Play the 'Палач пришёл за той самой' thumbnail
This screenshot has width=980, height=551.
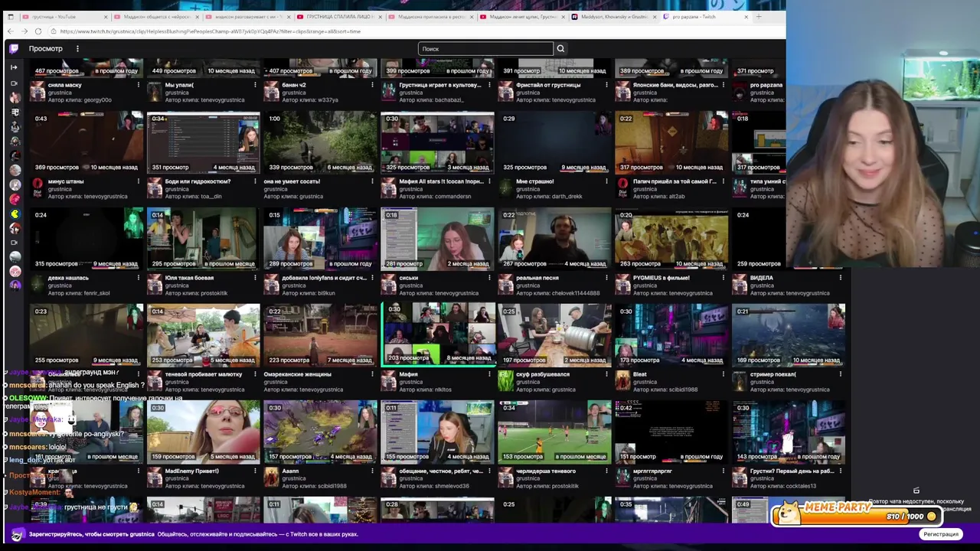pos(671,142)
